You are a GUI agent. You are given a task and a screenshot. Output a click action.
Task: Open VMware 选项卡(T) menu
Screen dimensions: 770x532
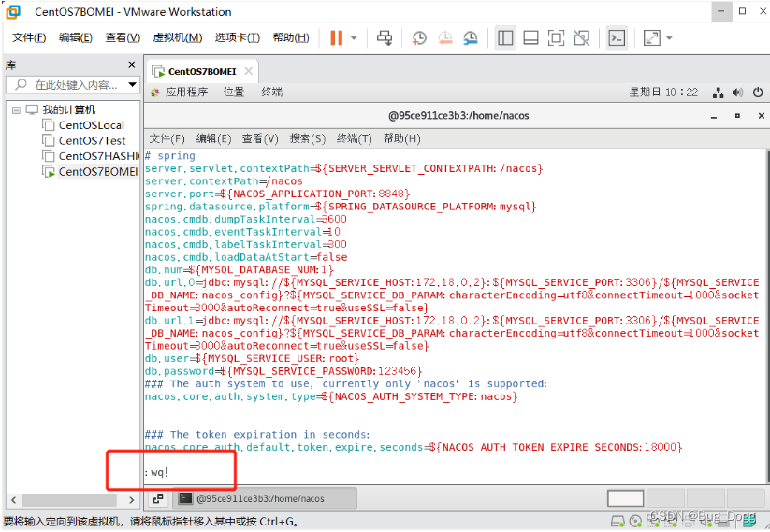click(x=238, y=37)
